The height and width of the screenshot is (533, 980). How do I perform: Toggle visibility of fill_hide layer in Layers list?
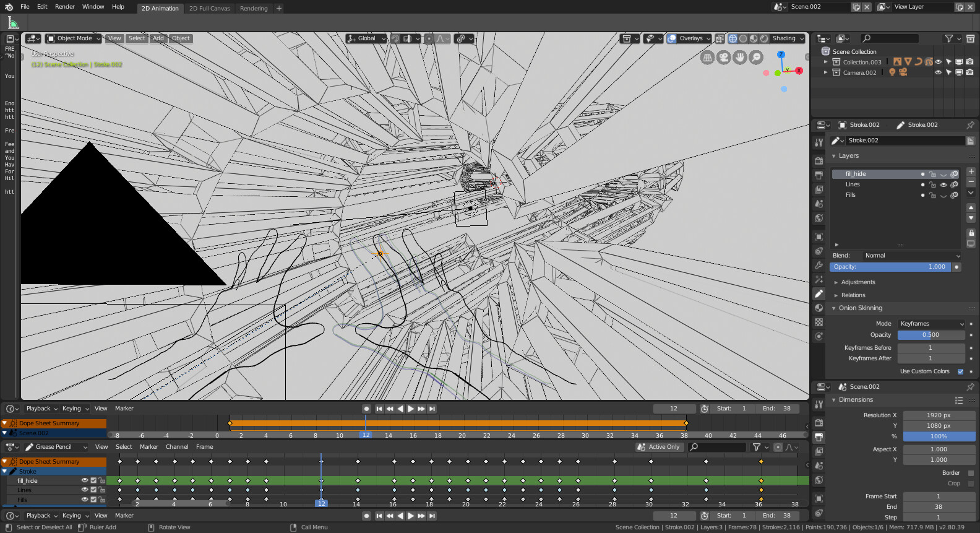point(943,175)
